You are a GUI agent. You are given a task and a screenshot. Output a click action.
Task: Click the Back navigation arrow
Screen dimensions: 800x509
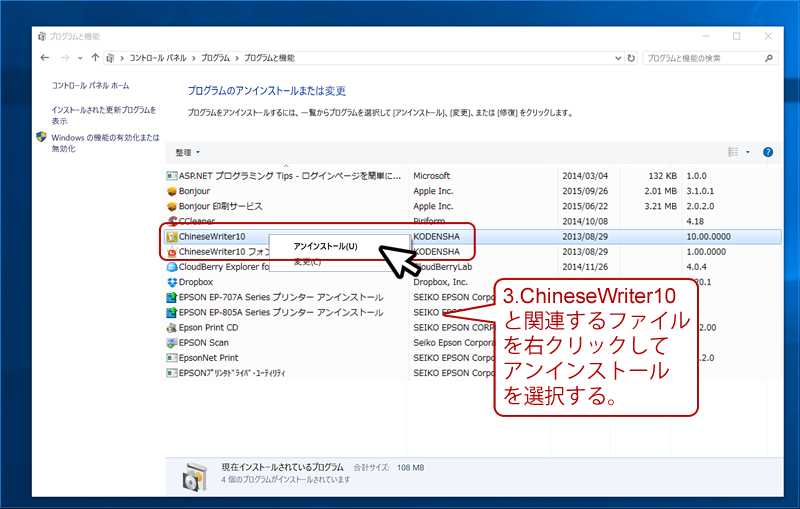pyautogui.click(x=45, y=58)
